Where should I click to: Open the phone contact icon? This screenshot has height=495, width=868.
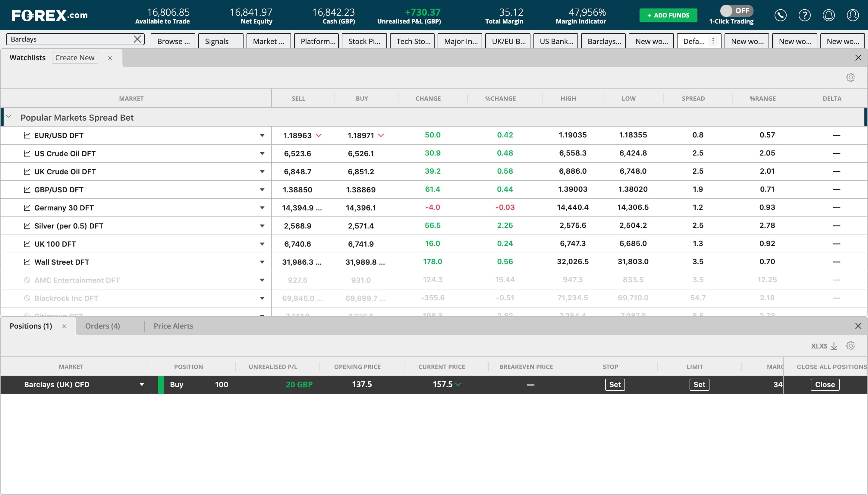coord(780,15)
